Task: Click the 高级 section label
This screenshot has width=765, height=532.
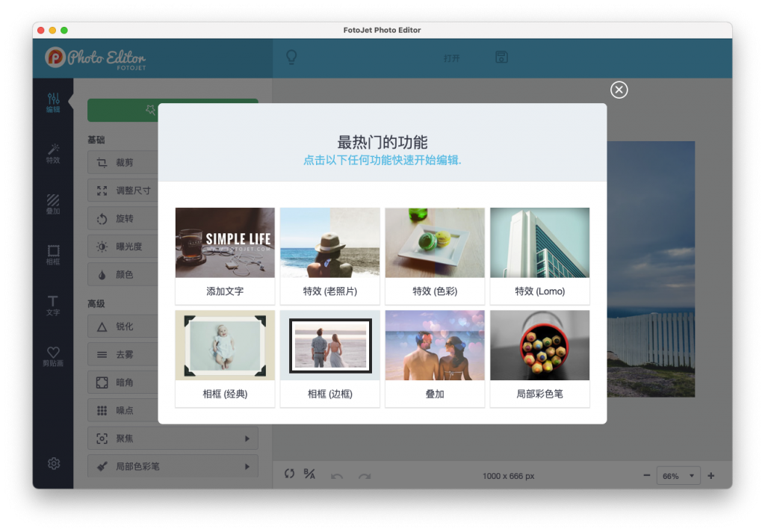Action: coord(96,303)
